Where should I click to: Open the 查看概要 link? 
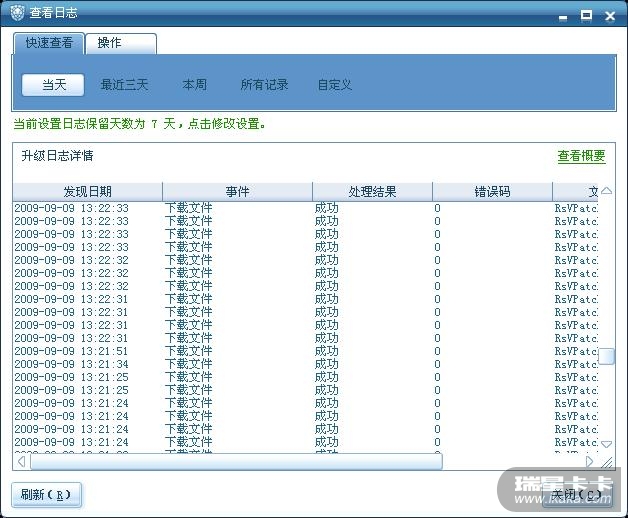581,156
